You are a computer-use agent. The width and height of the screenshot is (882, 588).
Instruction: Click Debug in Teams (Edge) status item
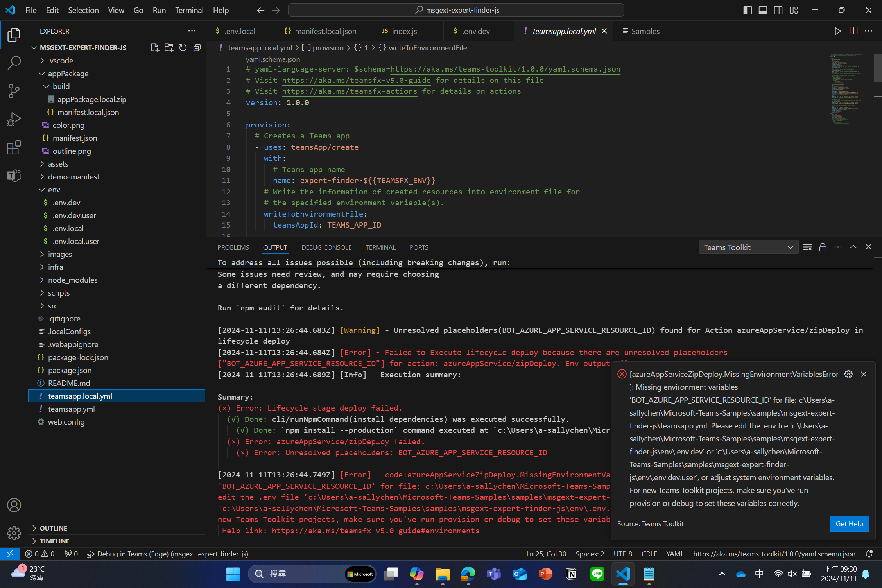coord(168,554)
